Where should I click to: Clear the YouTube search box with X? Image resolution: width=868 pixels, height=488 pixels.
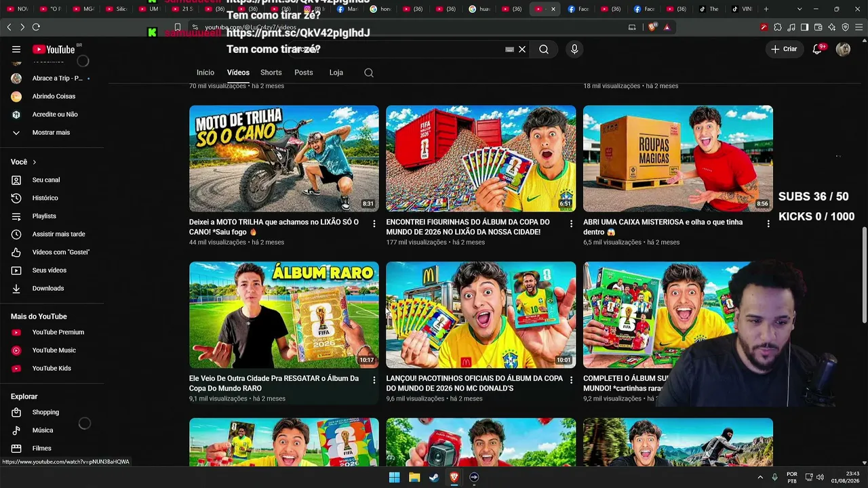pos(522,49)
